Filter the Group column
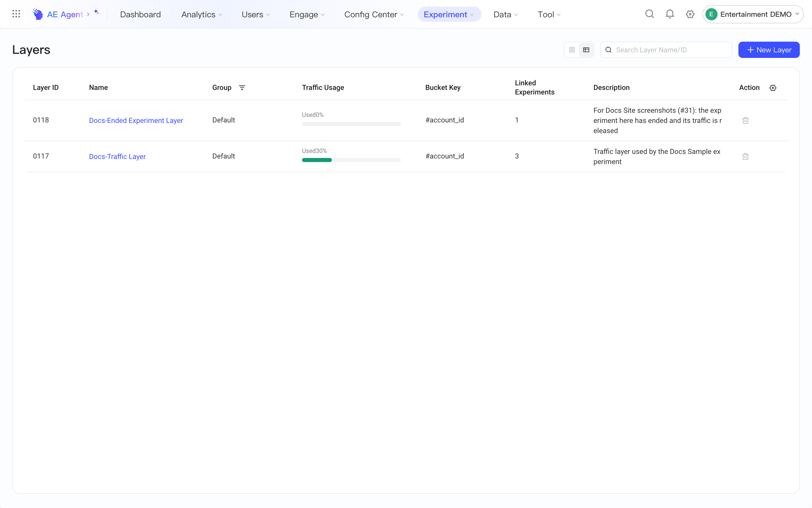Screen dimensions: 812x508 tap(242, 88)
